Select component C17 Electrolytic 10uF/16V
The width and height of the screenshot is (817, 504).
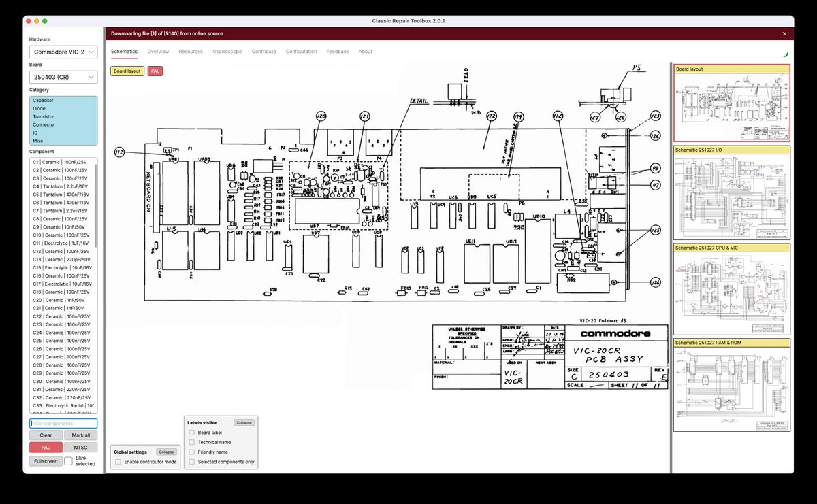tap(62, 284)
